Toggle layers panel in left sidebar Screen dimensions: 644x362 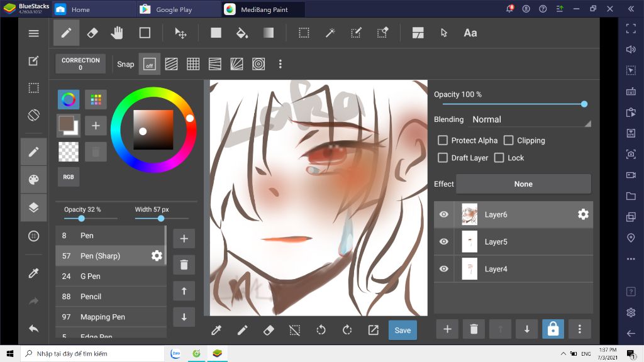34,207
